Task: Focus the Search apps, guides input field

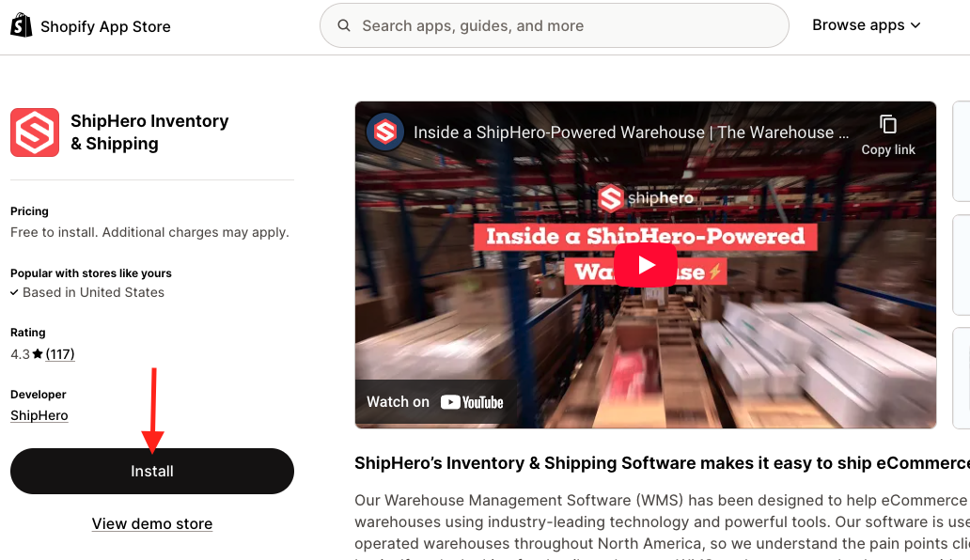Action: click(x=555, y=25)
